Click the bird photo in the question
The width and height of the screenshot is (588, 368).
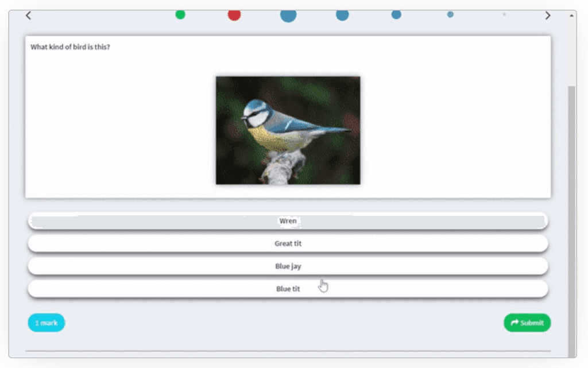(x=288, y=130)
